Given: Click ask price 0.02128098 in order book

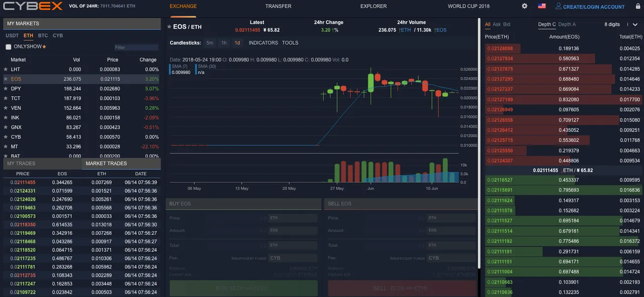Looking at the screenshot, I should click(499, 49).
